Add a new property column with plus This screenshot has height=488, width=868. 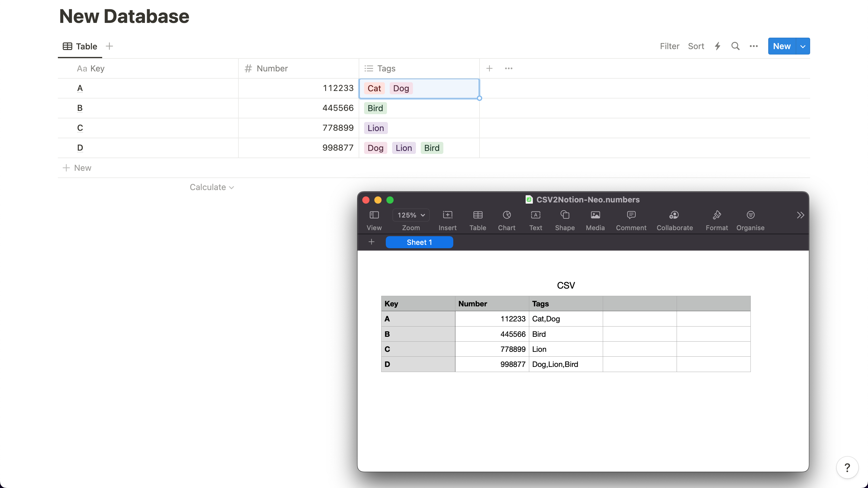[x=489, y=68]
